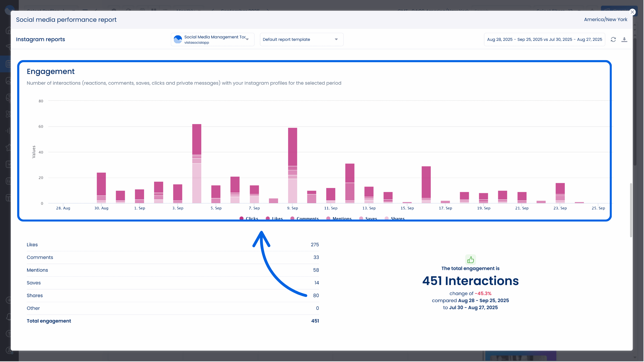Open the Aug 28 - Sep 25 date range picker
Image resolution: width=644 pixels, height=362 pixels.
(544, 39)
